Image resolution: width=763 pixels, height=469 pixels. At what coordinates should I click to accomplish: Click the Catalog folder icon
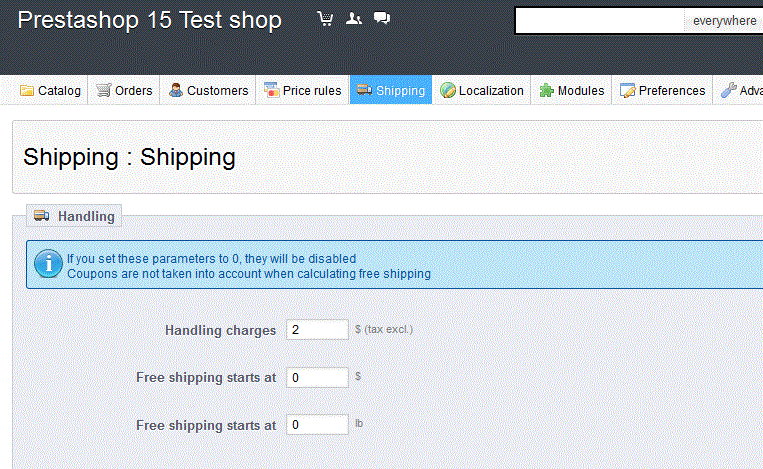pos(27,91)
